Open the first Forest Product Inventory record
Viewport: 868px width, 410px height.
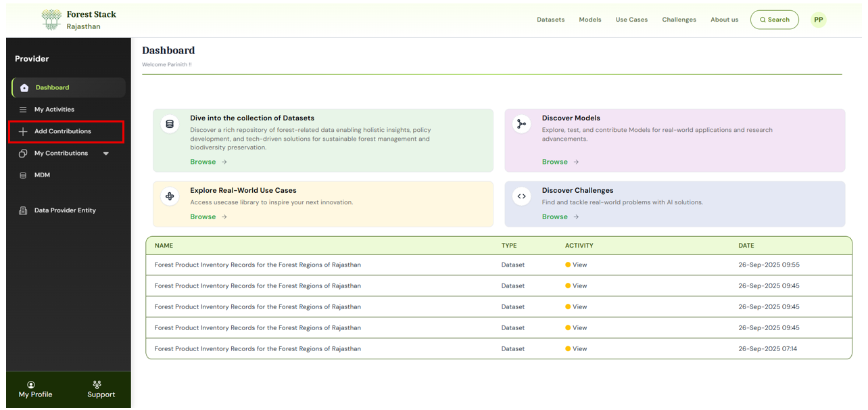point(257,265)
